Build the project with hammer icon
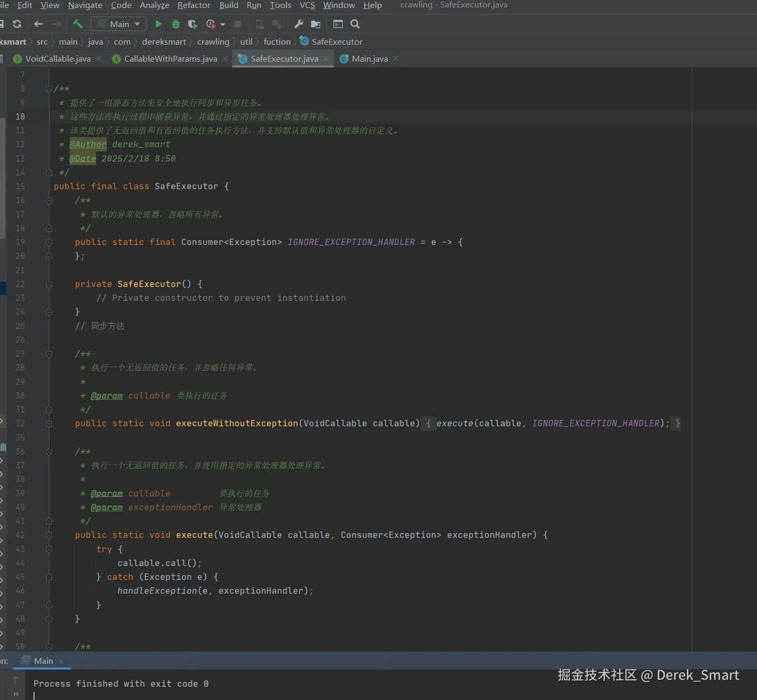The width and height of the screenshot is (757, 700). 78,24
